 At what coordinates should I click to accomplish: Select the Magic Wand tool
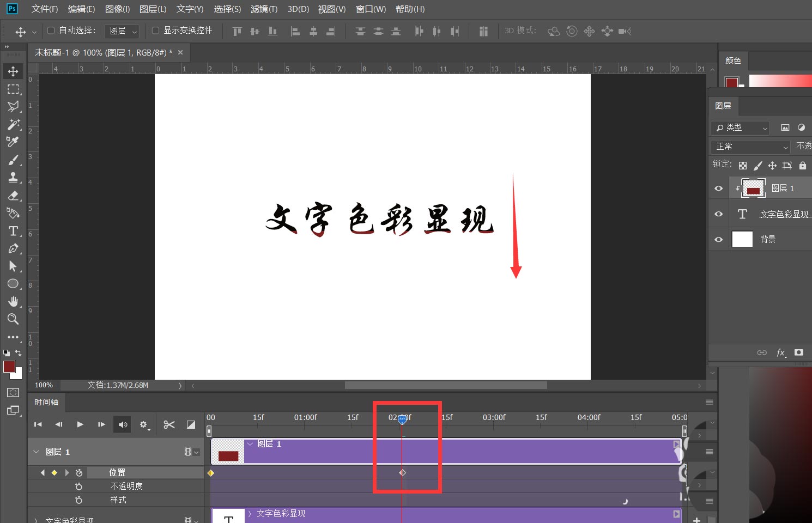tap(13, 124)
